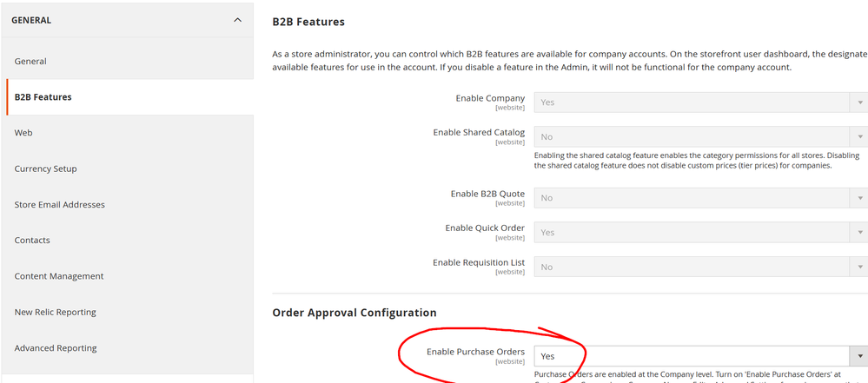
Task: Open Content Management tab
Action: (x=59, y=276)
